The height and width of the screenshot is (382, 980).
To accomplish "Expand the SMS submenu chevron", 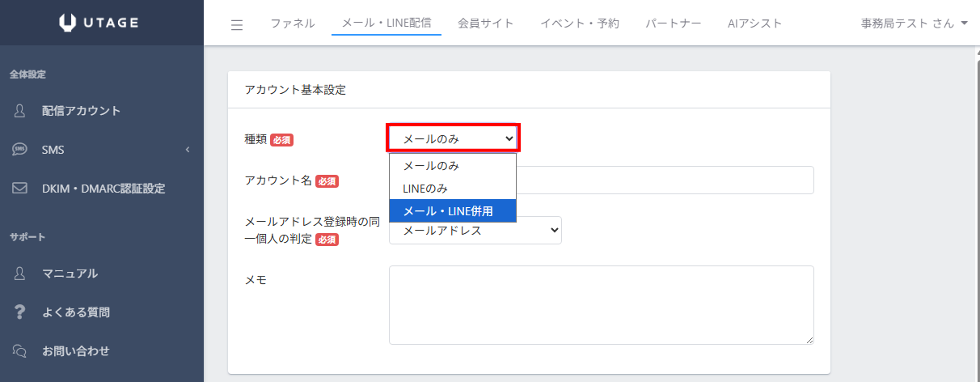I will 187,150.
